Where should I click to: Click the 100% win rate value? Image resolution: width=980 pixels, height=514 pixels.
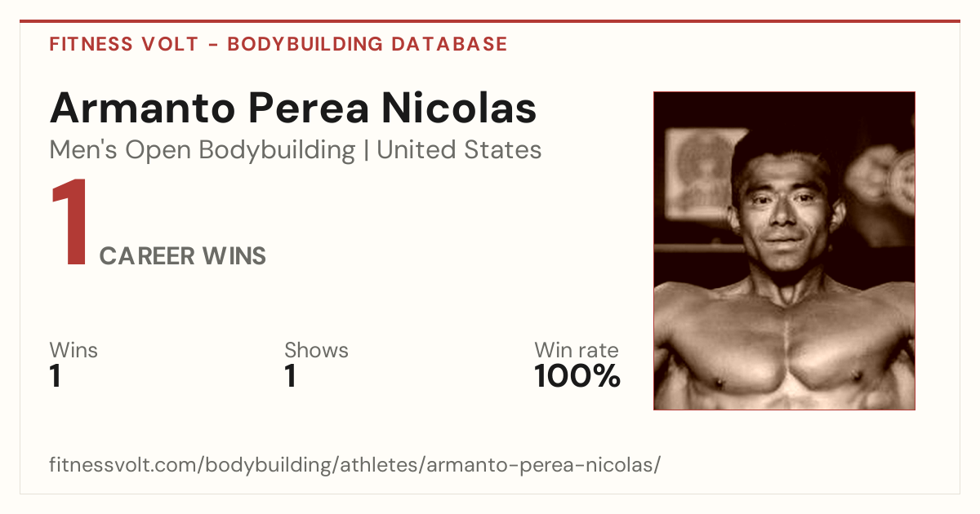(x=577, y=377)
